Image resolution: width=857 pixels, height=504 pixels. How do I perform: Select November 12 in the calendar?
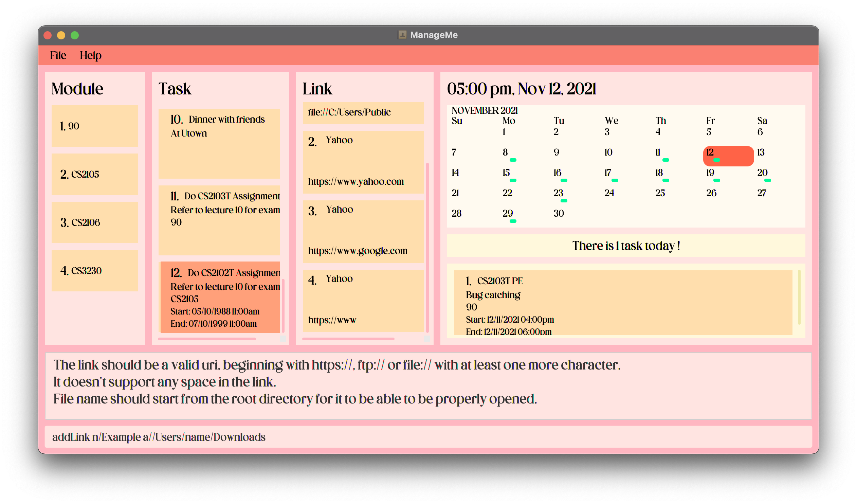(728, 156)
